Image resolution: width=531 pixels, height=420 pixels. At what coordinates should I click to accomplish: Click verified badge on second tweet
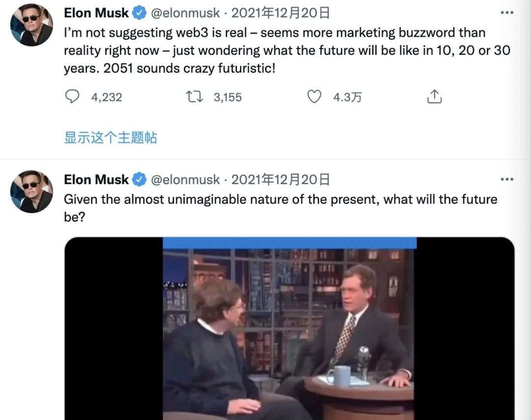[x=139, y=179]
